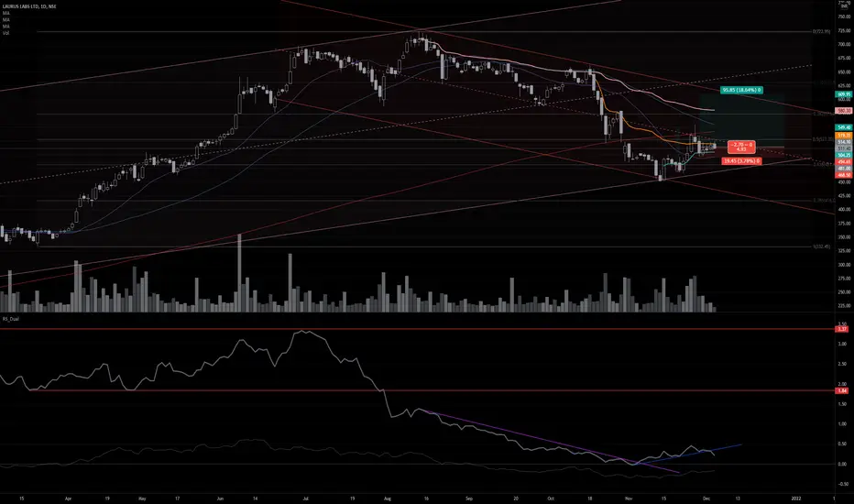Click the 300.00 volume scale label
The image size is (854, 504).
point(844,265)
